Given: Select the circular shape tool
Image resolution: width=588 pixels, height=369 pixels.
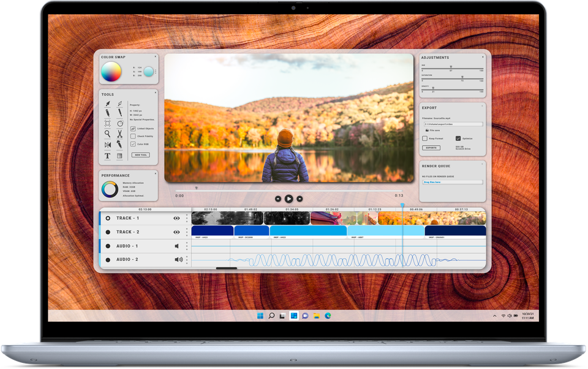Looking at the screenshot, I should point(120,123).
